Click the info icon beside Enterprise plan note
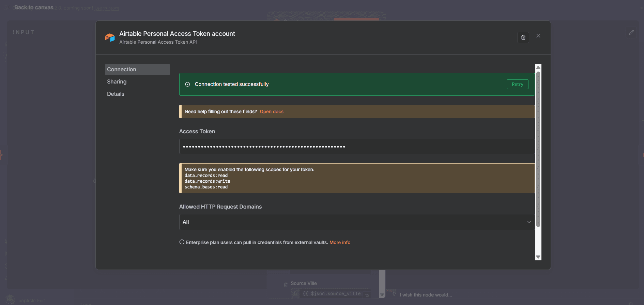The image size is (644, 305). tap(182, 242)
